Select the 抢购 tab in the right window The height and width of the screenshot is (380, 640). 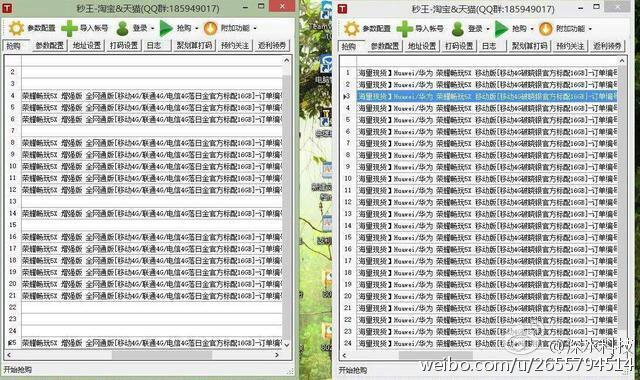click(351, 47)
